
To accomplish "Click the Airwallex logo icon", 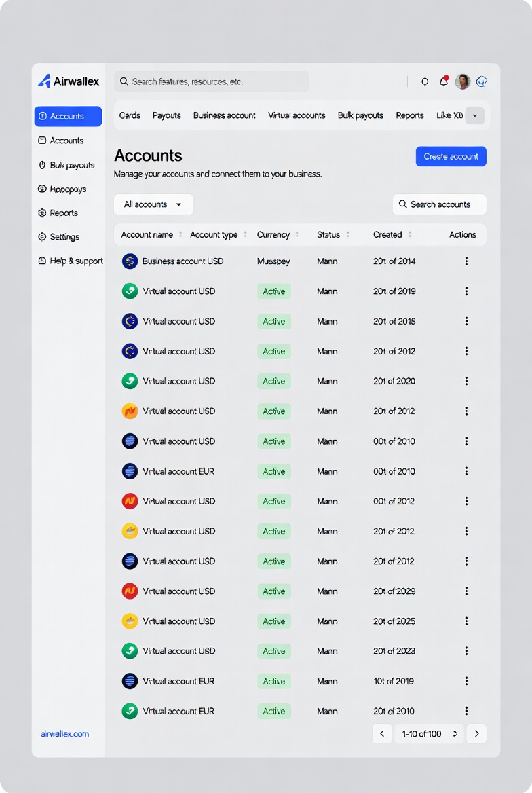I will click(45, 81).
